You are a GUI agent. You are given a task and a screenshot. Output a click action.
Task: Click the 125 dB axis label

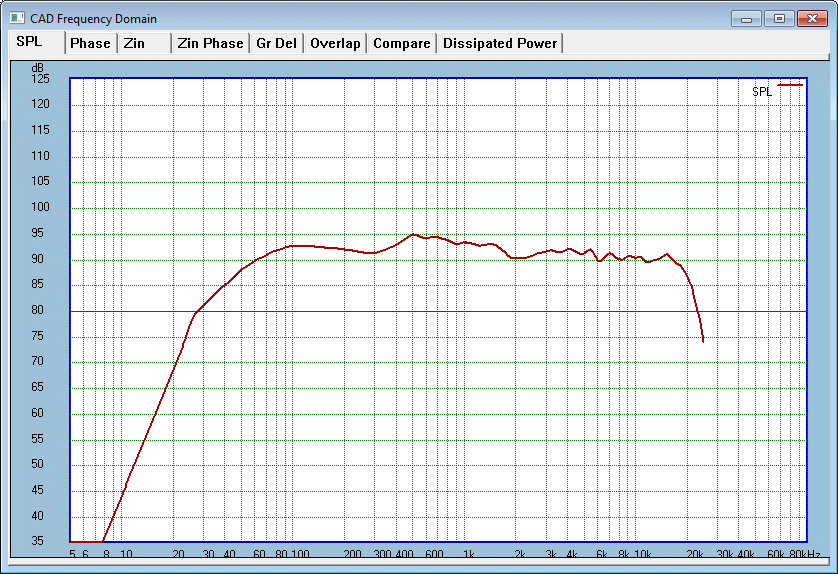[40, 79]
